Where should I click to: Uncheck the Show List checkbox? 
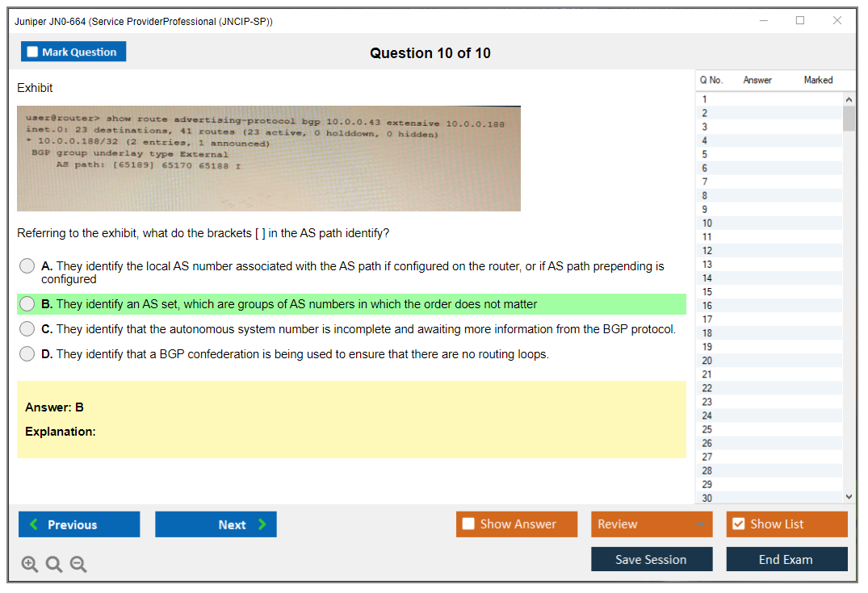pos(738,524)
